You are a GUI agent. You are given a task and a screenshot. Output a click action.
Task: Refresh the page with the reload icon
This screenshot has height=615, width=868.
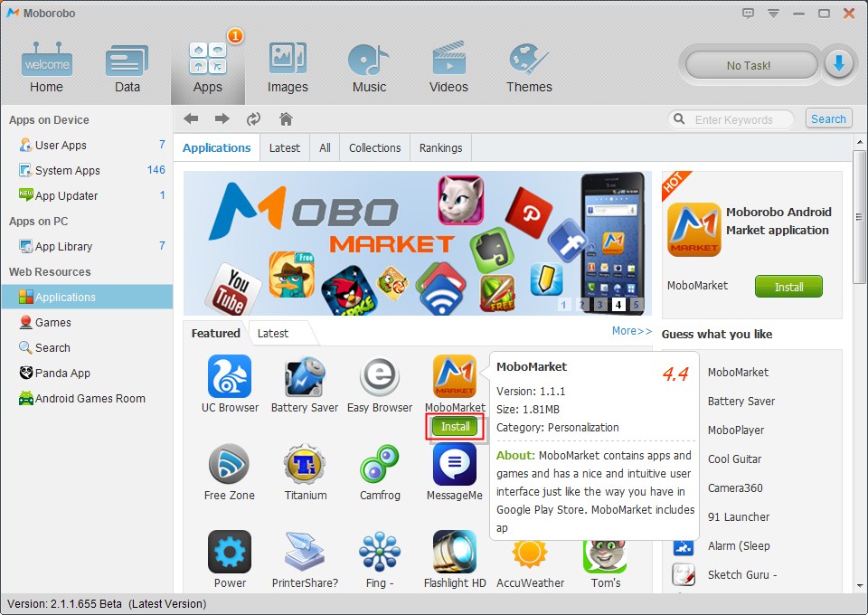pos(253,118)
